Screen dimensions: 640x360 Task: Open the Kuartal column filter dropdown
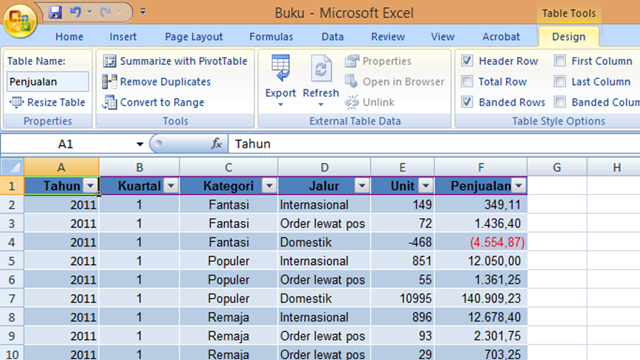point(171,186)
